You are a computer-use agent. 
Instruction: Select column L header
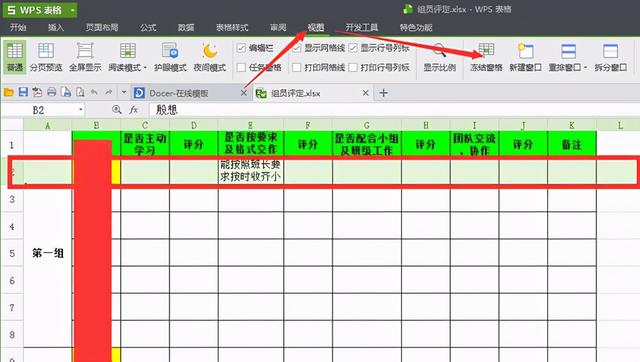(619, 125)
